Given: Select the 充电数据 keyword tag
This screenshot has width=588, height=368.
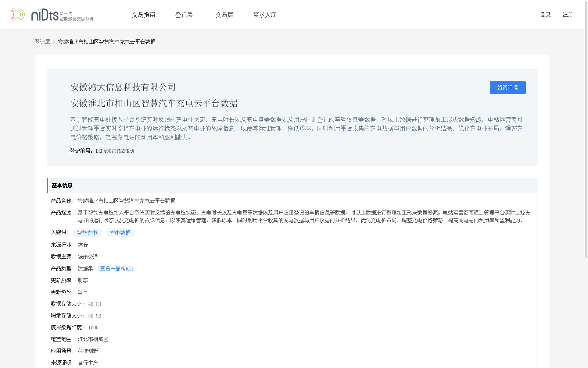Looking at the screenshot, I should point(120,233).
